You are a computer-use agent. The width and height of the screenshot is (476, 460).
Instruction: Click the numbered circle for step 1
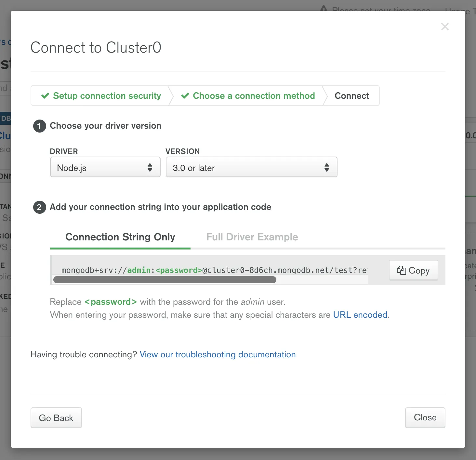pyautogui.click(x=39, y=126)
